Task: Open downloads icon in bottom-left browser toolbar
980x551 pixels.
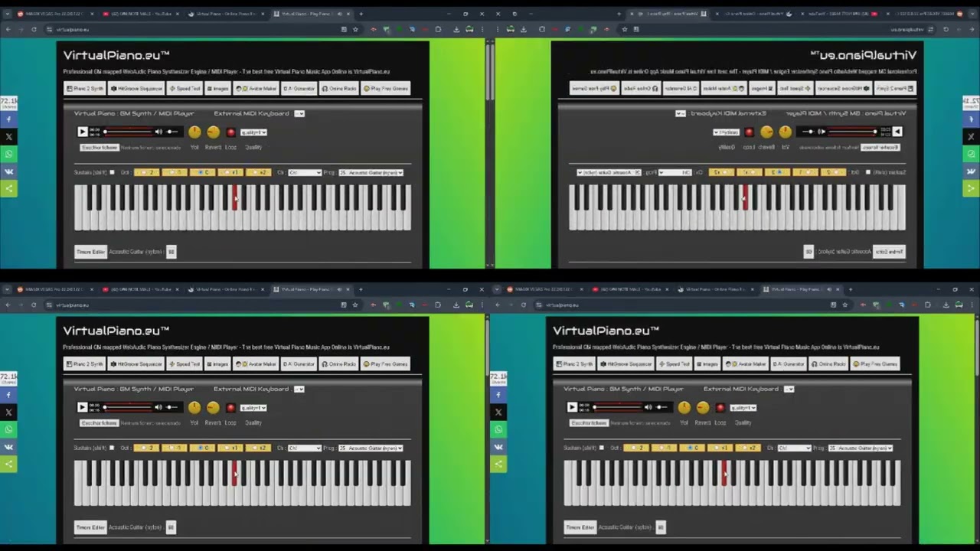Action: point(456,305)
